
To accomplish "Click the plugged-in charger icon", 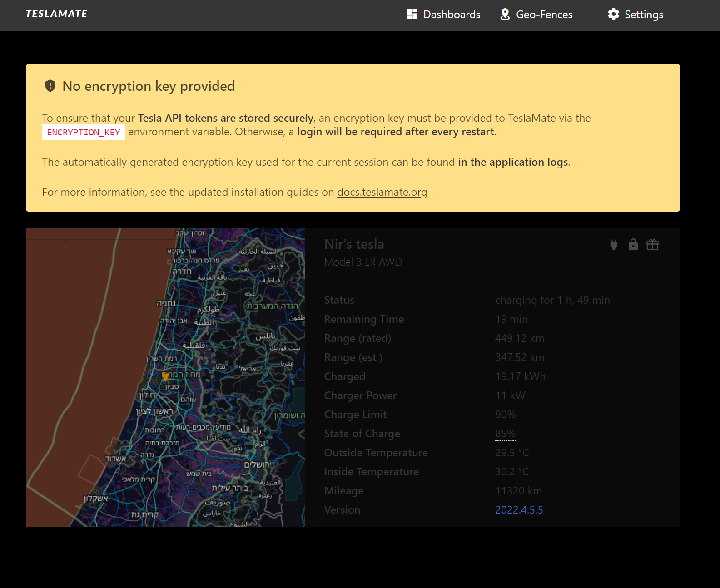I will (x=614, y=245).
